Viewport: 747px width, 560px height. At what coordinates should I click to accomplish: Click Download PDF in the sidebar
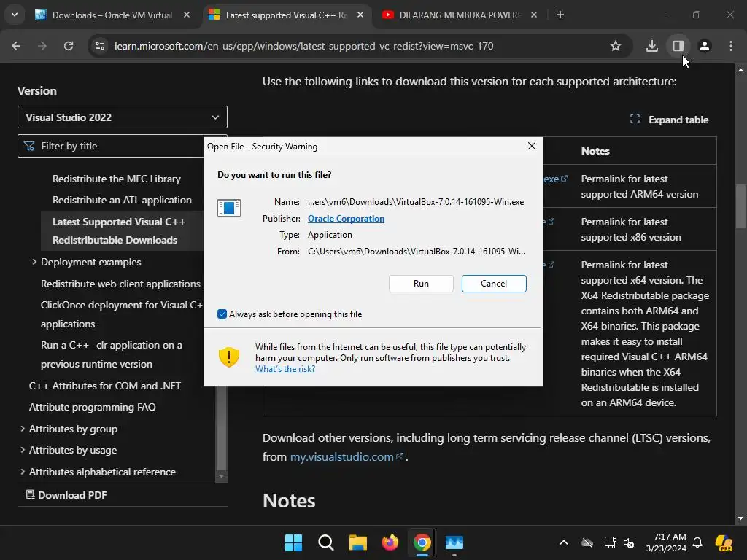click(x=66, y=495)
